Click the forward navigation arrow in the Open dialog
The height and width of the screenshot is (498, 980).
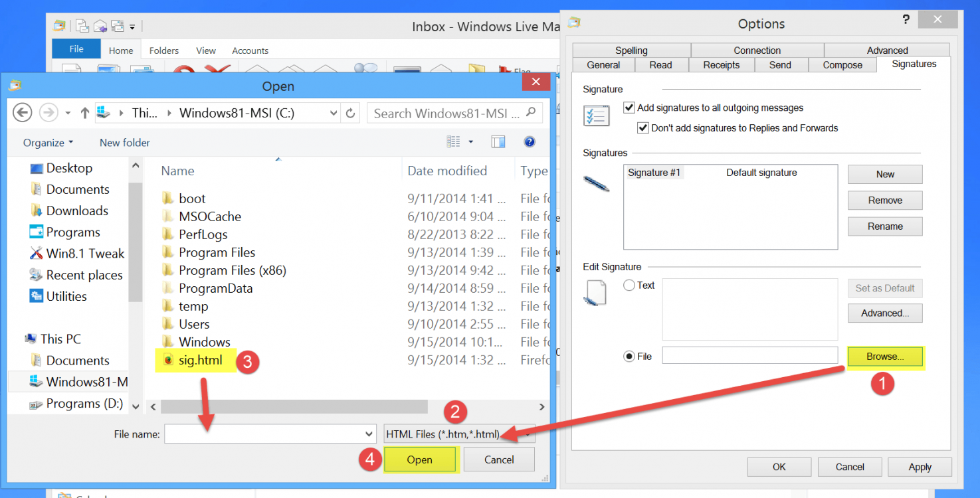(x=49, y=113)
